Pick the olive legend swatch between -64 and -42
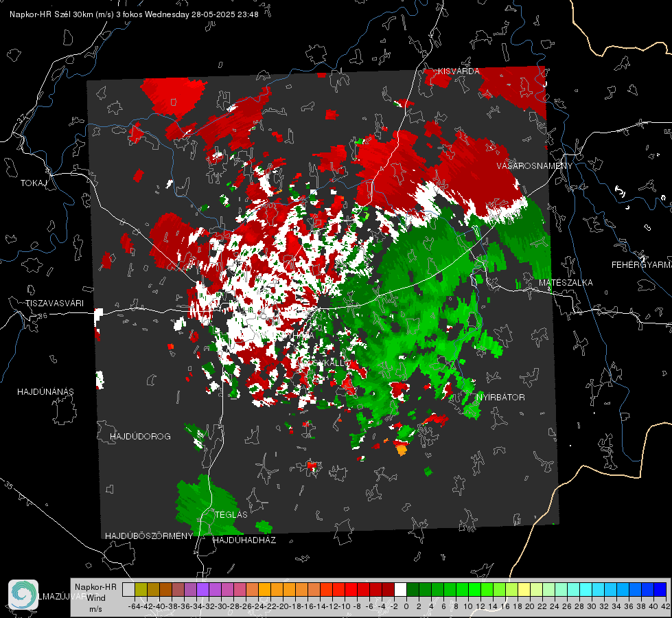 click(141, 589)
